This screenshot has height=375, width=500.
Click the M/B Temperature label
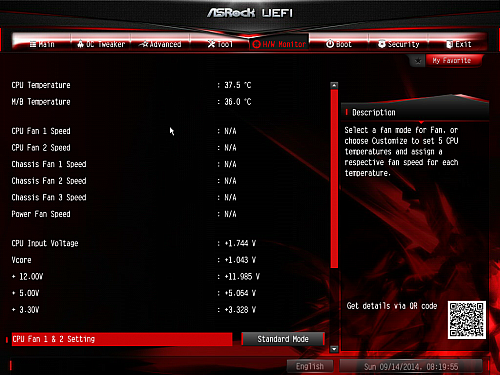[41, 102]
